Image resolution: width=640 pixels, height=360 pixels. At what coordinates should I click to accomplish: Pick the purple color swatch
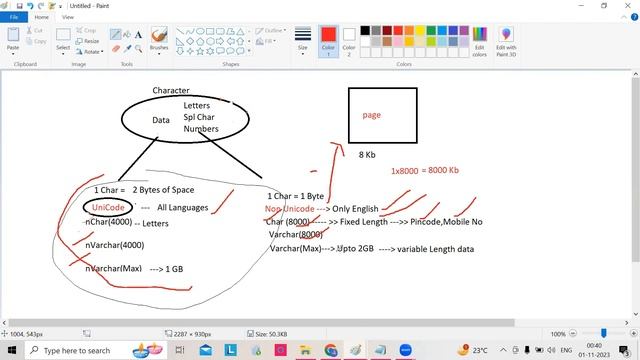464,31
